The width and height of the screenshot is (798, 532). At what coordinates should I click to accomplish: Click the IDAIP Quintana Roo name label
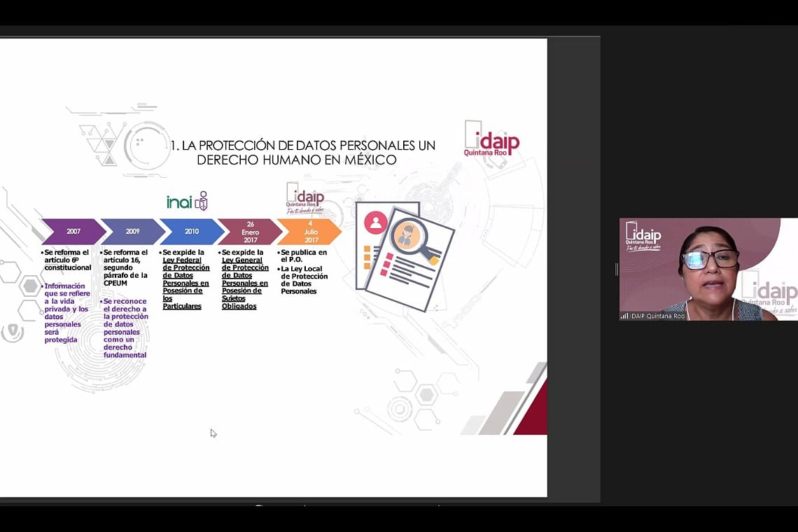pos(657,316)
